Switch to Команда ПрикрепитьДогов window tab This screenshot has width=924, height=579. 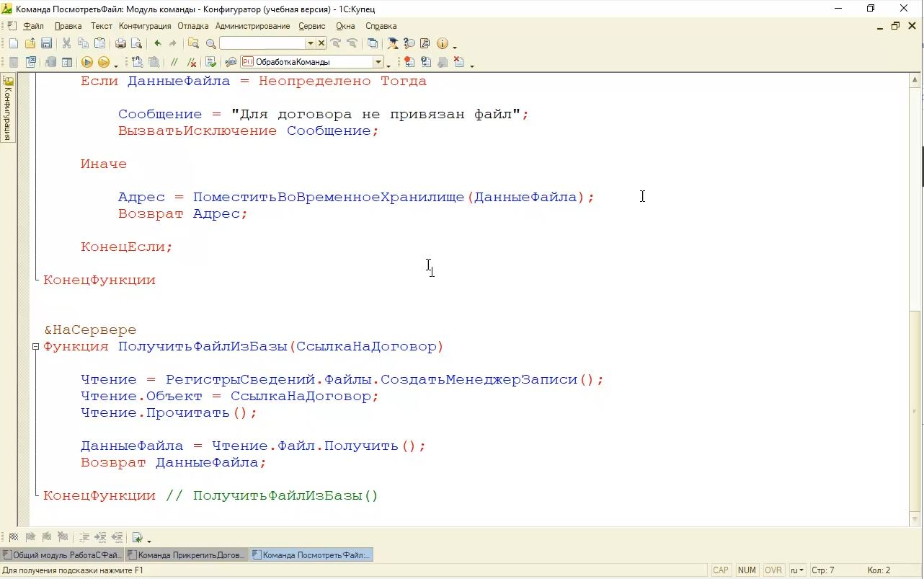186,555
